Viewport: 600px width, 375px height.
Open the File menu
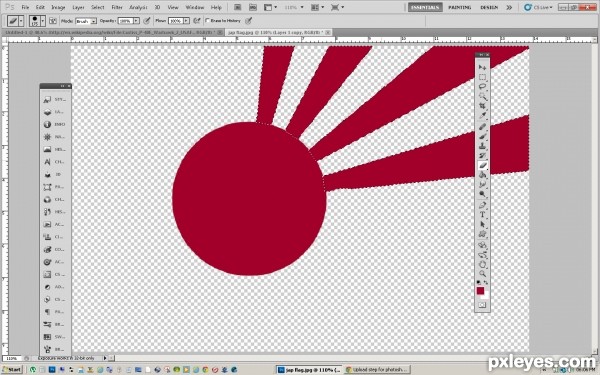click(25, 7)
